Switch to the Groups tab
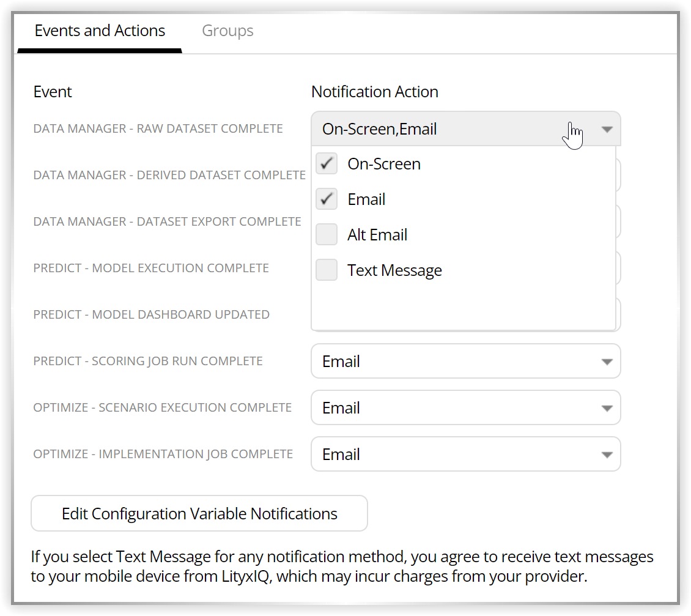This screenshot has width=691, height=616. coord(227,31)
